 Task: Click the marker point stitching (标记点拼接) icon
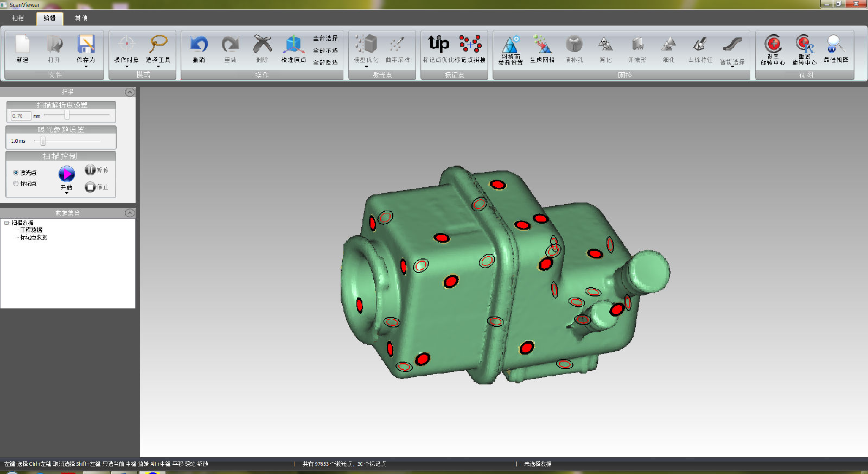click(x=470, y=45)
